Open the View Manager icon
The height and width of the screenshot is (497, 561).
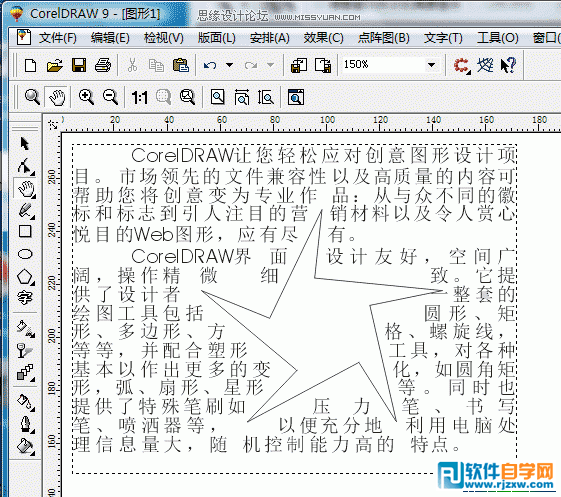296,97
